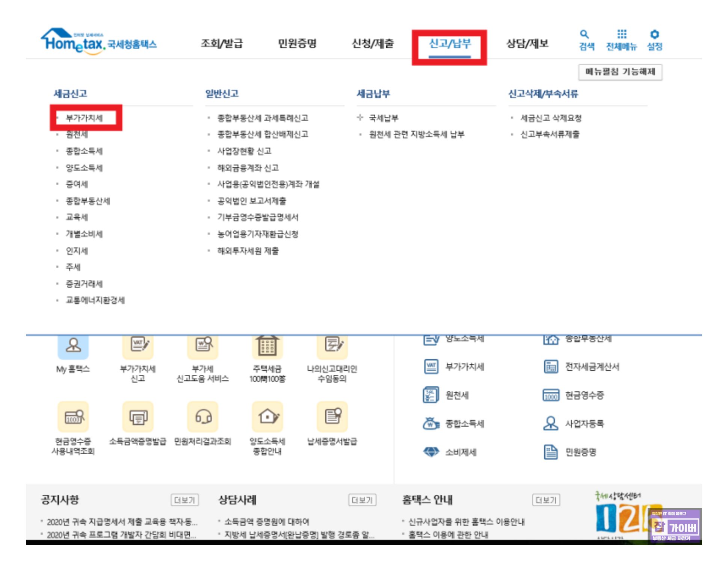Image resolution: width=728 pixels, height=571 pixels.
Task: Open the 부가가치세 신고 VAT icon
Action: point(138,345)
